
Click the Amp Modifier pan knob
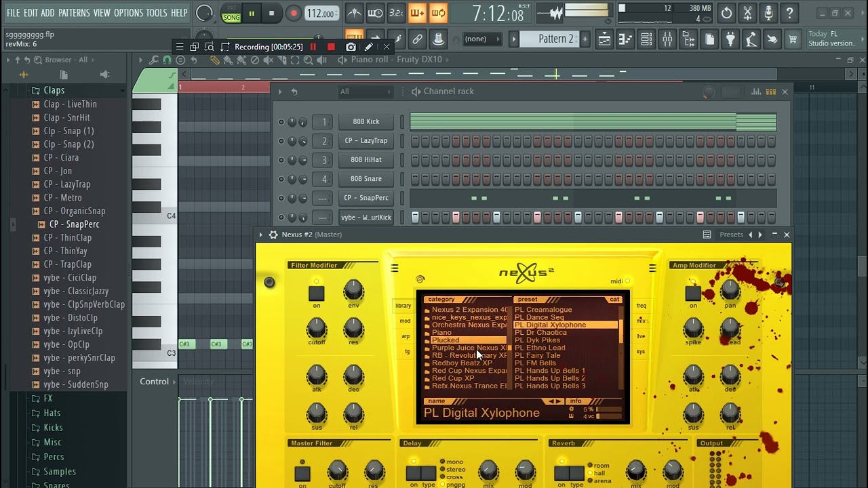730,290
